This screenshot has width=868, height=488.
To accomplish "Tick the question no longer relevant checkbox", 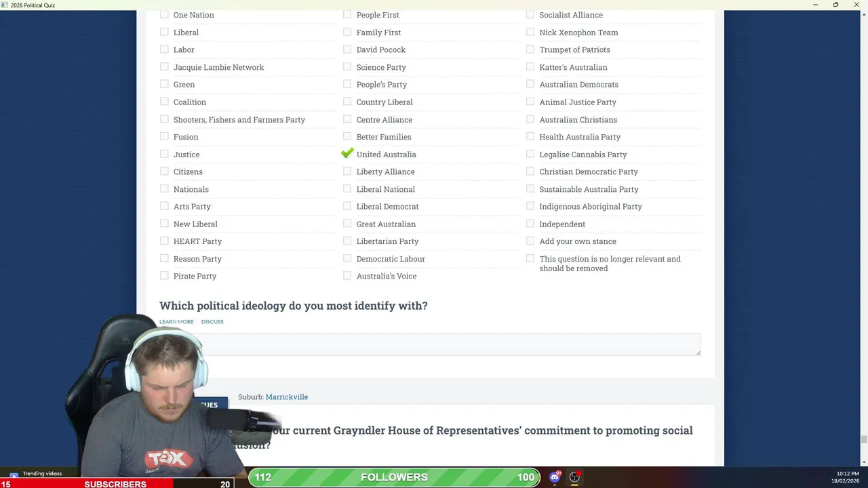I will (530, 258).
